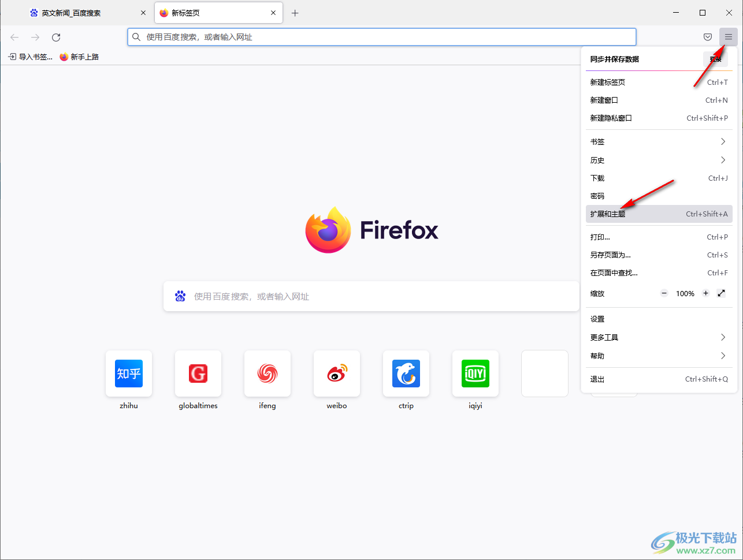This screenshot has height=560, width=743.
Task: Increase zoom with the plus icon
Action: tap(705, 293)
